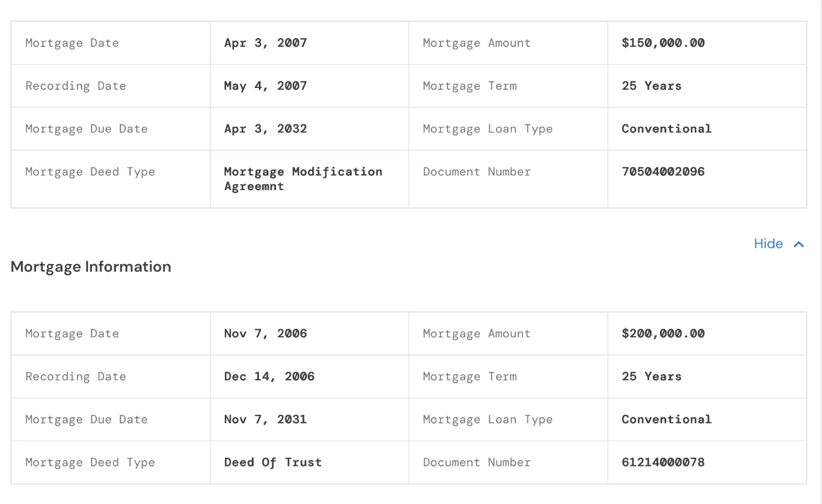822x504 pixels.
Task: Click the Dec 14, 2006 recording date
Action: (269, 376)
